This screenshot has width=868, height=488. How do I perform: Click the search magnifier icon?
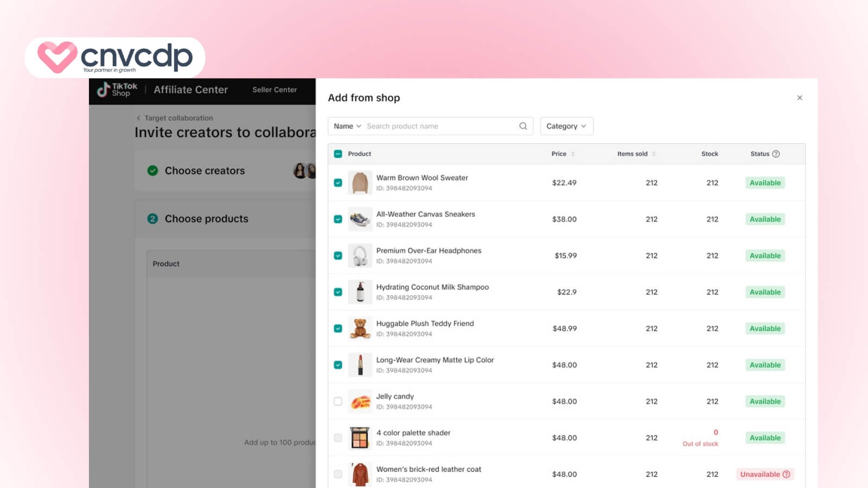tap(523, 126)
